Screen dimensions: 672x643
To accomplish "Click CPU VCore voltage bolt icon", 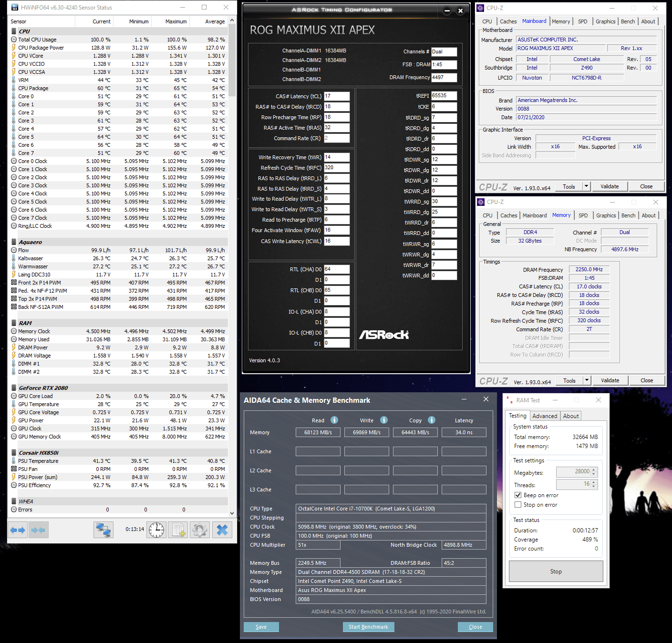I will pyautogui.click(x=14, y=56).
